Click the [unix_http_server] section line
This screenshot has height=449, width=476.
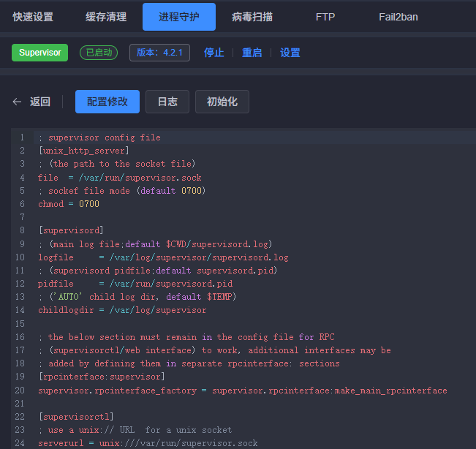[x=84, y=151]
